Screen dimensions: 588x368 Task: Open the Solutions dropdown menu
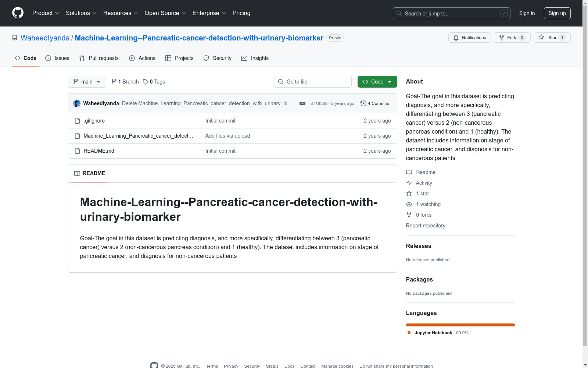pos(81,13)
